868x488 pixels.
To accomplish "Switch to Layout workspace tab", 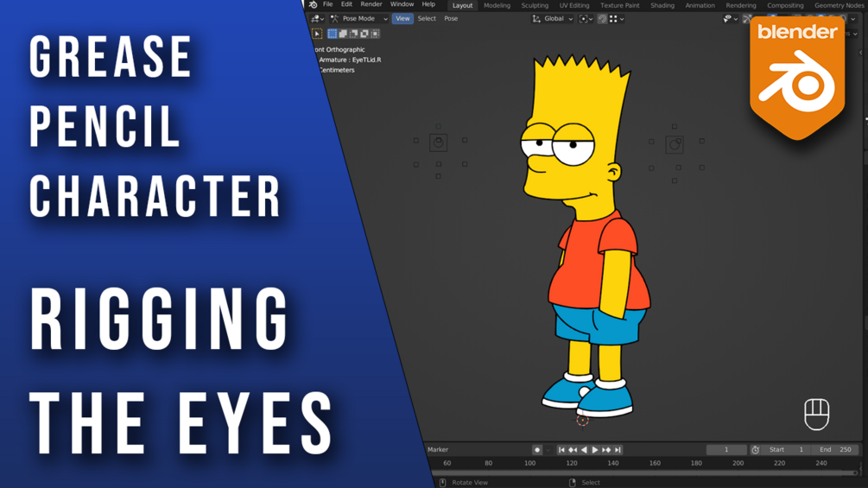I will [x=462, y=5].
